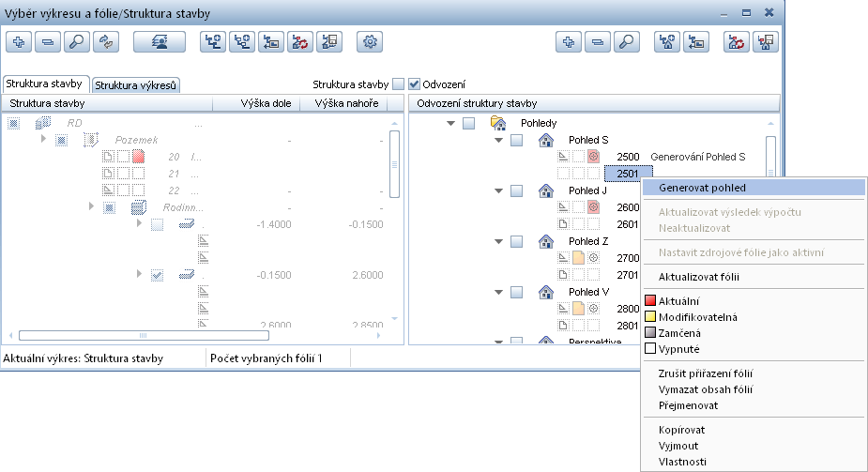This screenshot has height=472, width=868.
Task: Click house icon next to Pohled V
Action: [546, 292]
